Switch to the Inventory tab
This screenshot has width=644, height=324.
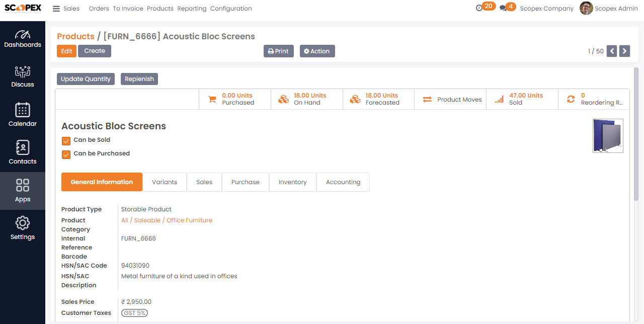[x=292, y=182]
